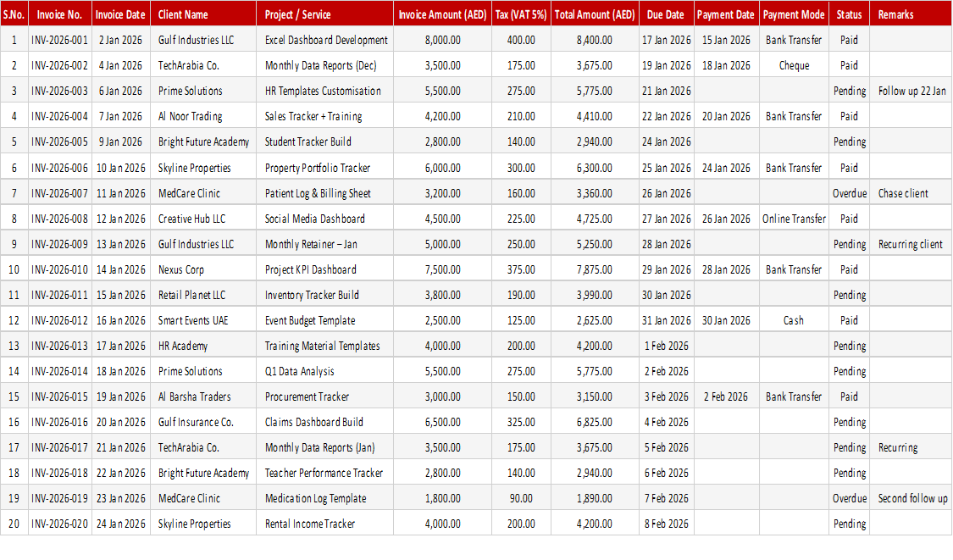Click invoice amount cell '7,500.00'

[x=442, y=269]
